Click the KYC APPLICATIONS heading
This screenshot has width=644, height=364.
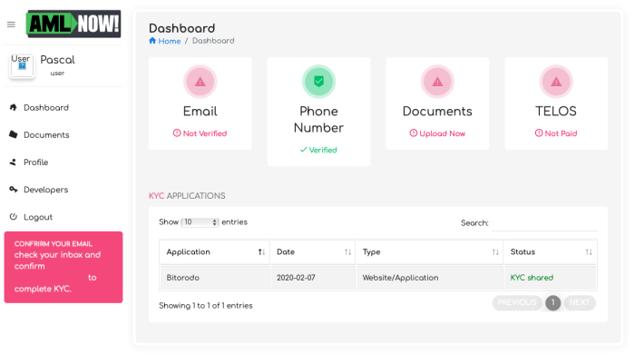[187, 196]
